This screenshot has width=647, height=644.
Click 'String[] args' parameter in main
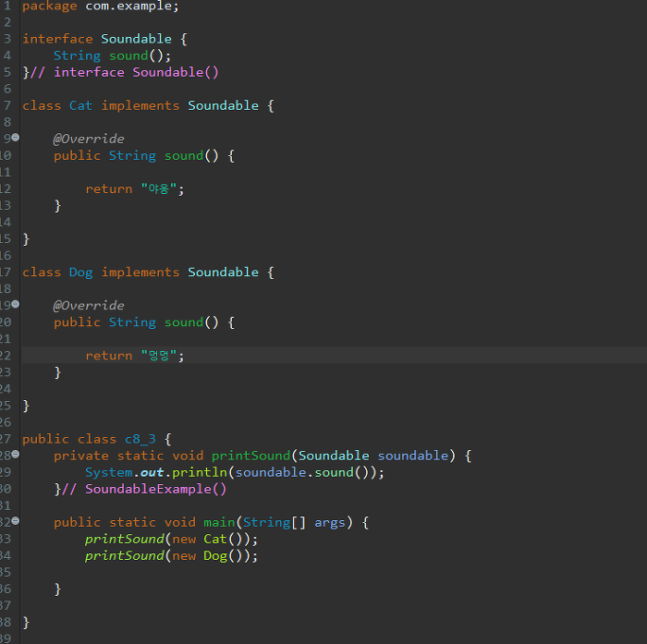[x=294, y=523]
